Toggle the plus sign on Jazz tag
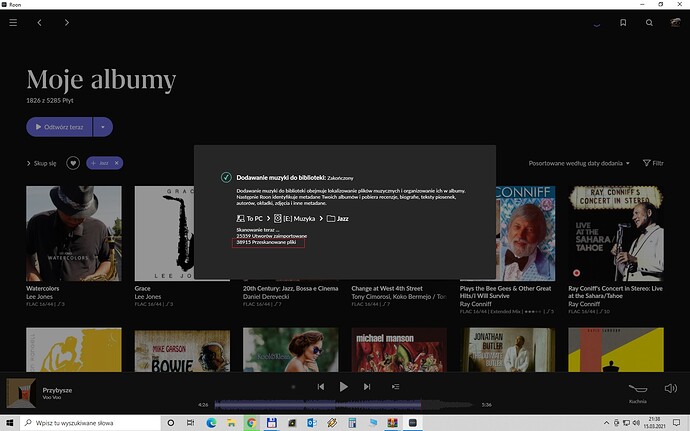The image size is (690, 431). (93, 163)
